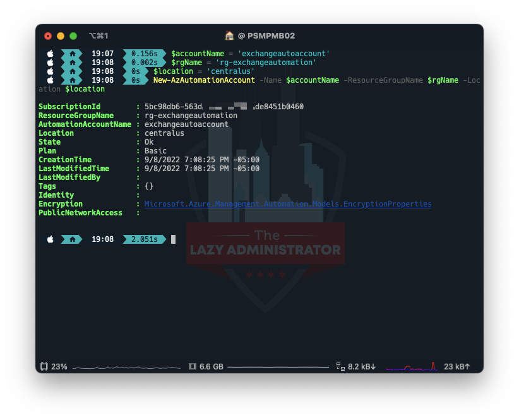Click the ⌥⌘1 window shortcut indicator
Viewport: 519px width, 420px height.
(x=98, y=36)
